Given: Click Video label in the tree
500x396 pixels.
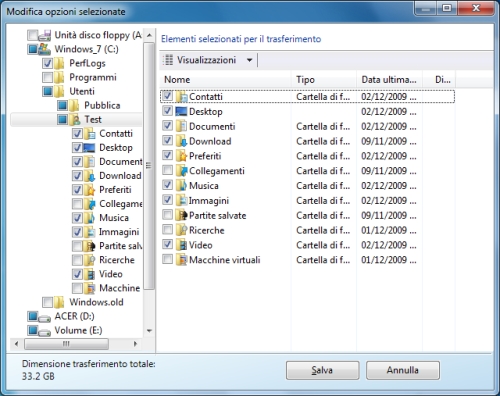Looking at the screenshot, I should pyautogui.click(x=111, y=274).
